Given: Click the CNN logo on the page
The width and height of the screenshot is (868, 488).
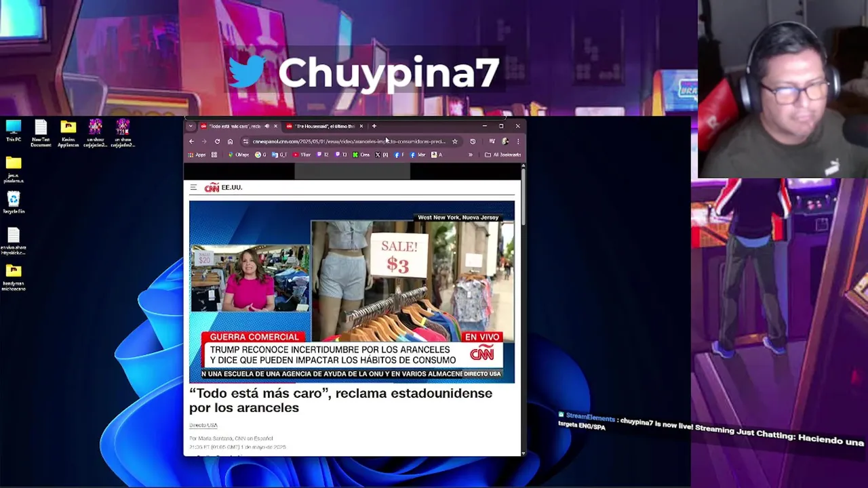Looking at the screenshot, I should coord(212,187).
